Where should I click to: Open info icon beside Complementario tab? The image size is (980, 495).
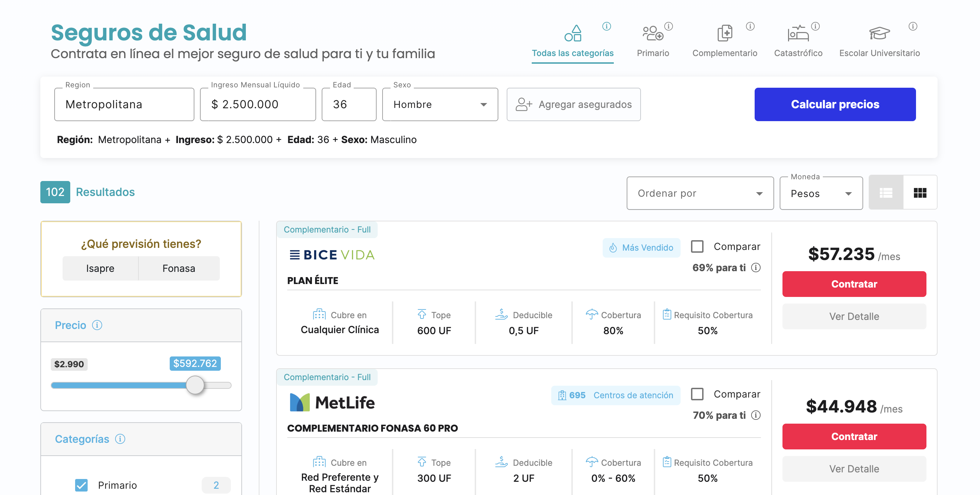coord(750,26)
